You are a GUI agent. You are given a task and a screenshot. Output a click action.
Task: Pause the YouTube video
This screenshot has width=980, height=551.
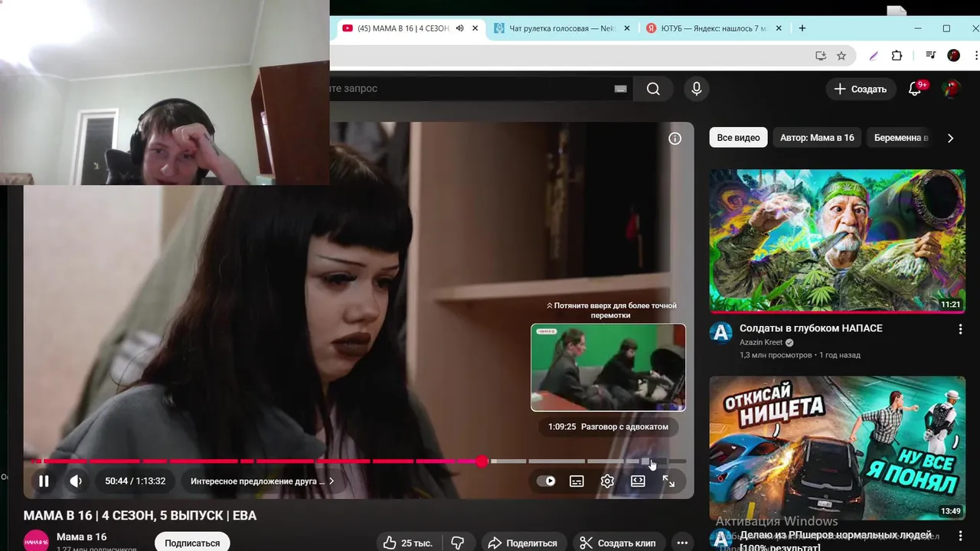tap(44, 481)
